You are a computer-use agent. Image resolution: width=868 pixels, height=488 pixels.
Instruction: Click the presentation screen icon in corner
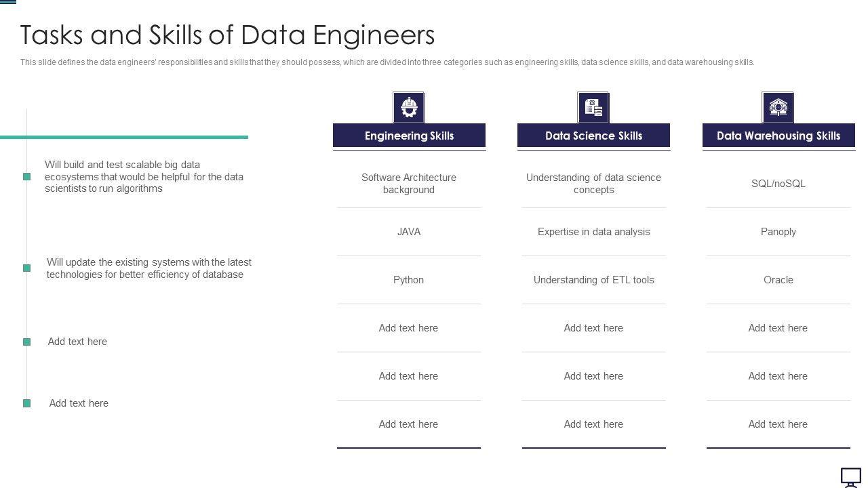point(851,477)
